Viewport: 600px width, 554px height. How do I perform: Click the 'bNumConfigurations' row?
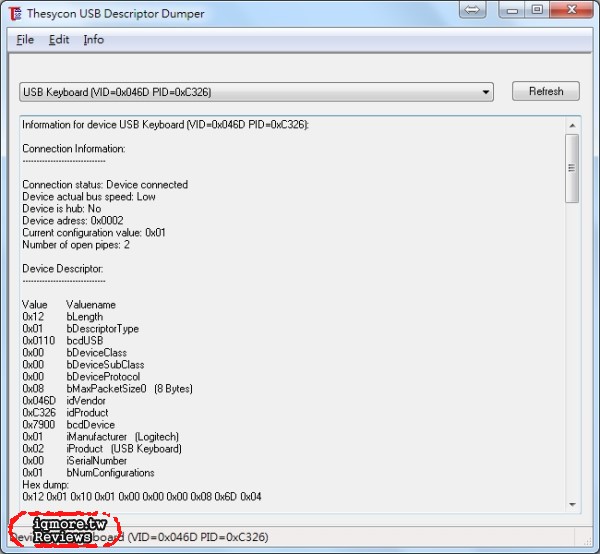(x=88, y=473)
